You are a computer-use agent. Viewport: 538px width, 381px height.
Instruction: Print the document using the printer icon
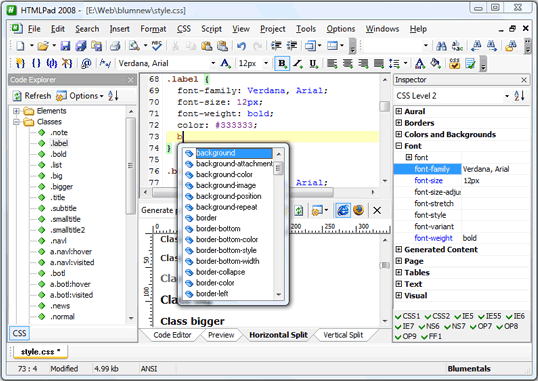(115, 46)
